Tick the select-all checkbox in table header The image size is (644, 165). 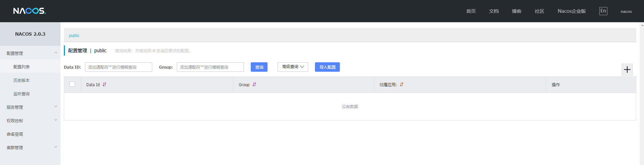tap(72, 84)
